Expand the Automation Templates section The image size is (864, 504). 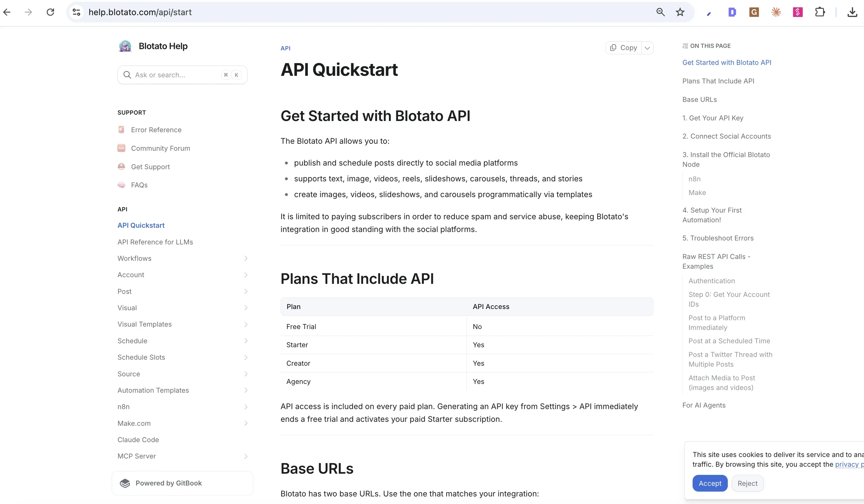point(246,390)
